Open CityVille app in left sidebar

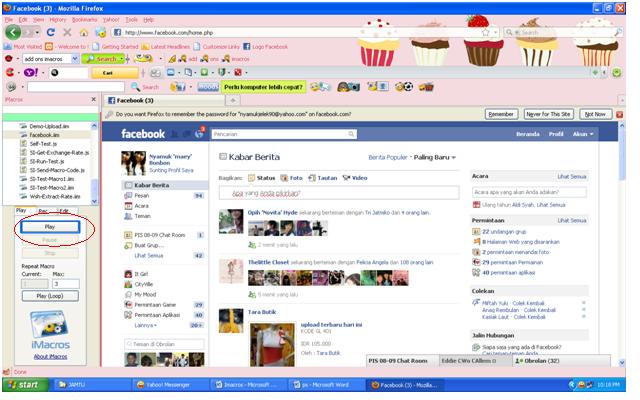(144, 284)
